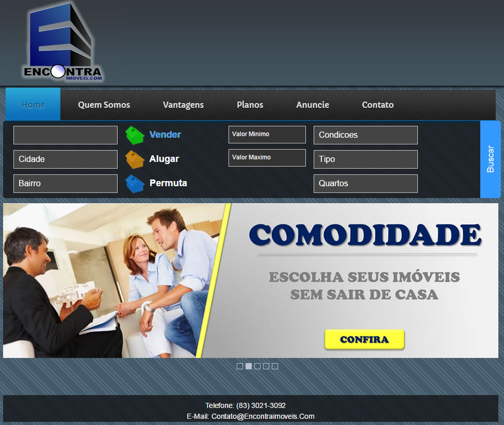Go to the Contato page

click(378, 105)
